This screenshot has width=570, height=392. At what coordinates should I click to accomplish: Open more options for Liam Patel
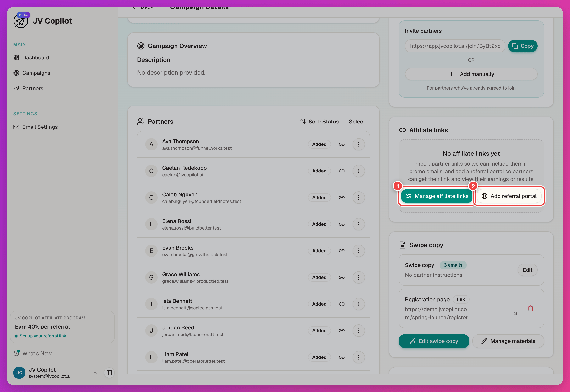pos(359,357)
